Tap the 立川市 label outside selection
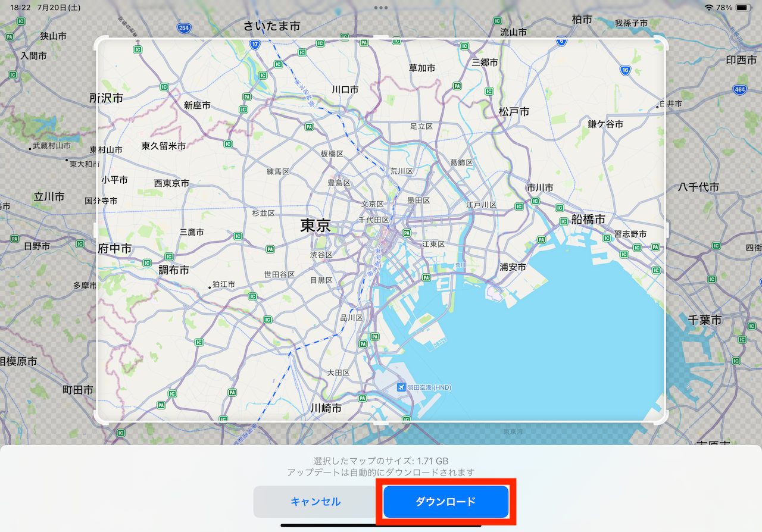The height and width of the screenshot is (532, 762). click(x=49, y=196)
